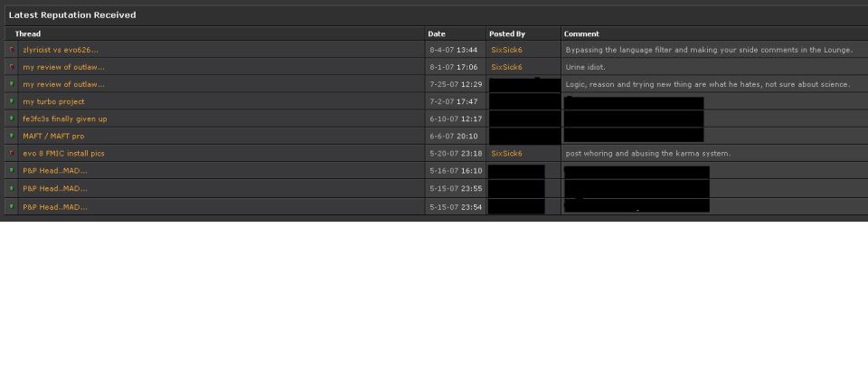Open 'evo 8 FMIC install pics' thread
Image resolution: width=868 pixels, height=370 pixels.
point(63,154)
